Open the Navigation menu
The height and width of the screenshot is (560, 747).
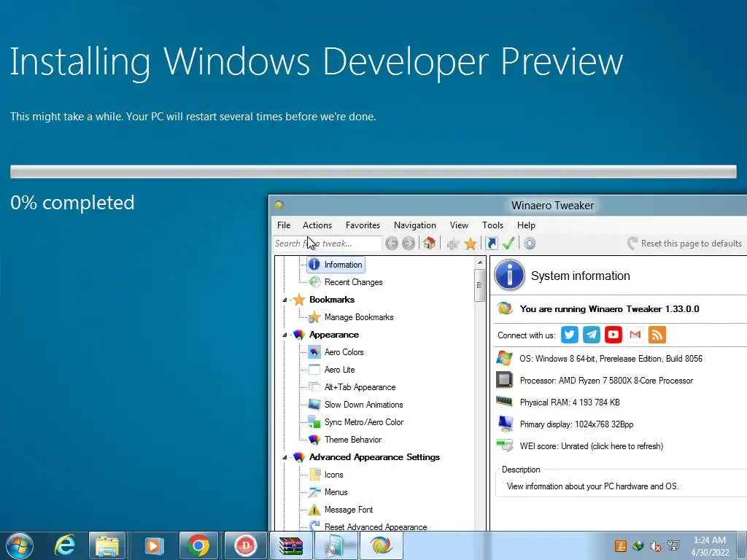415,225
